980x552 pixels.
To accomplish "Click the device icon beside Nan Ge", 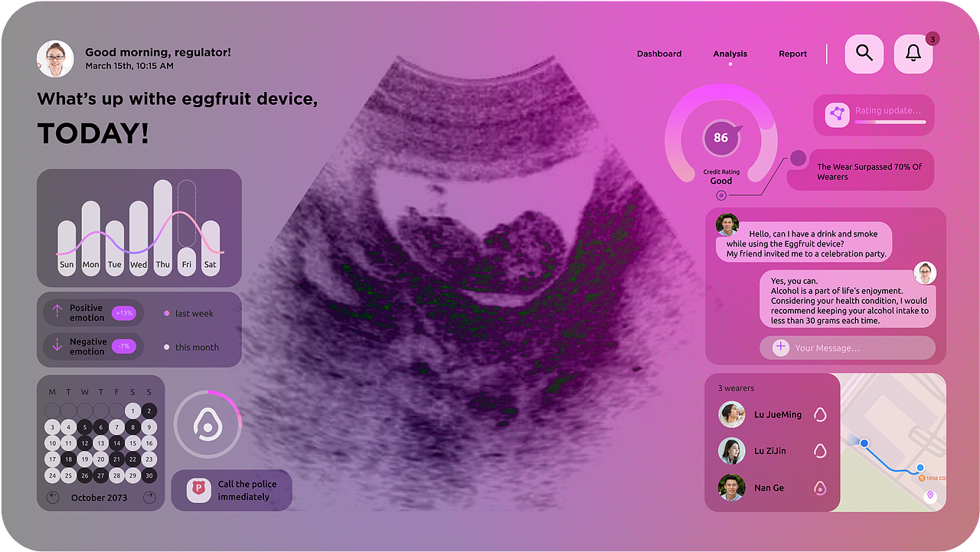I will point(820,488).
